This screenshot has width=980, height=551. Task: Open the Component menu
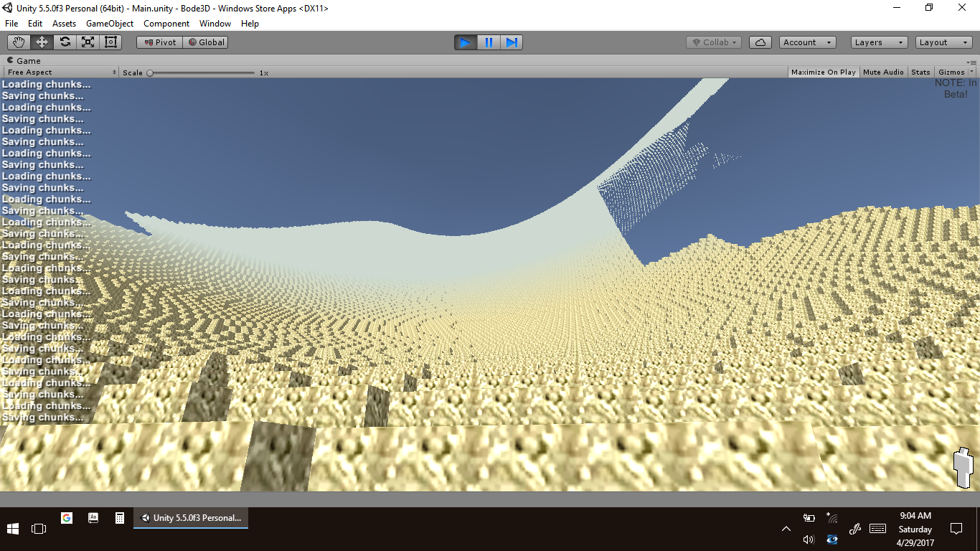[166, 24]
